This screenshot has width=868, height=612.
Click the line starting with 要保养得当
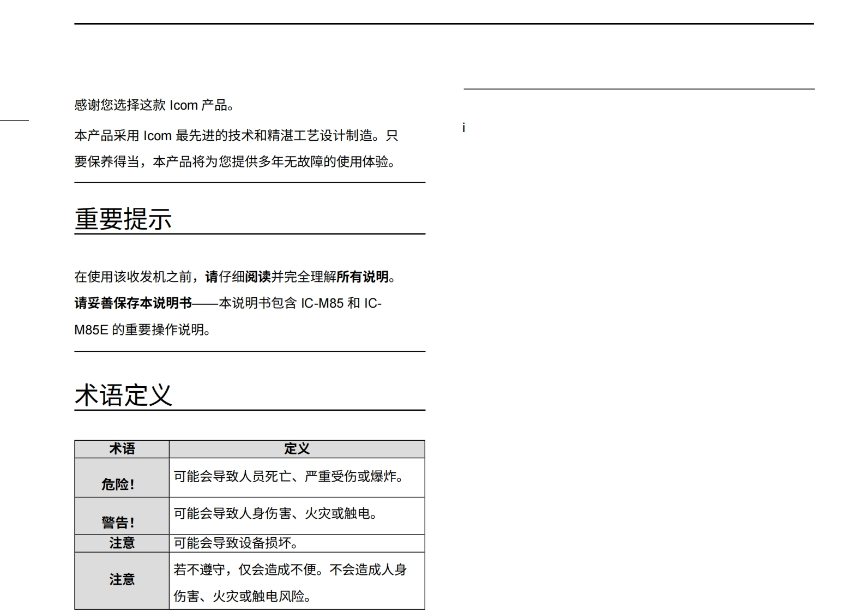click(x=235, y=161)
